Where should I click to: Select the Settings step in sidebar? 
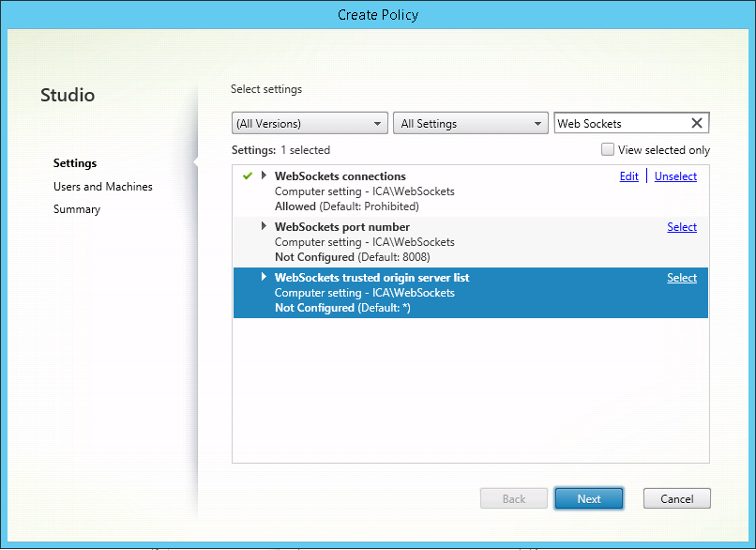(75, 163)
